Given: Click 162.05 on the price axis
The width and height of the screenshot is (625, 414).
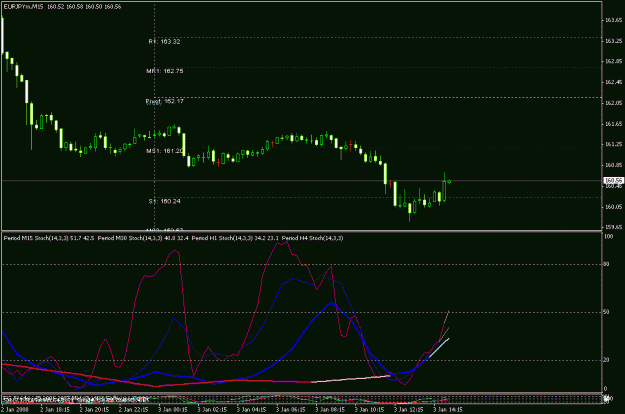Looking at the screenshot, I should pyautogui.click(x=613, y=103).
